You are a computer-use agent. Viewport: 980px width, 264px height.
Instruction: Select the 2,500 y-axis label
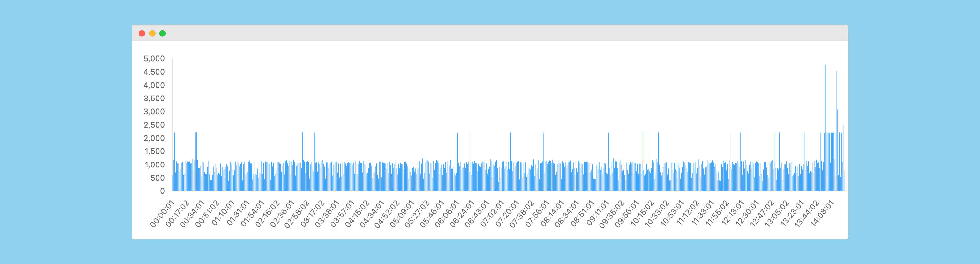click(x=154, y=125)
